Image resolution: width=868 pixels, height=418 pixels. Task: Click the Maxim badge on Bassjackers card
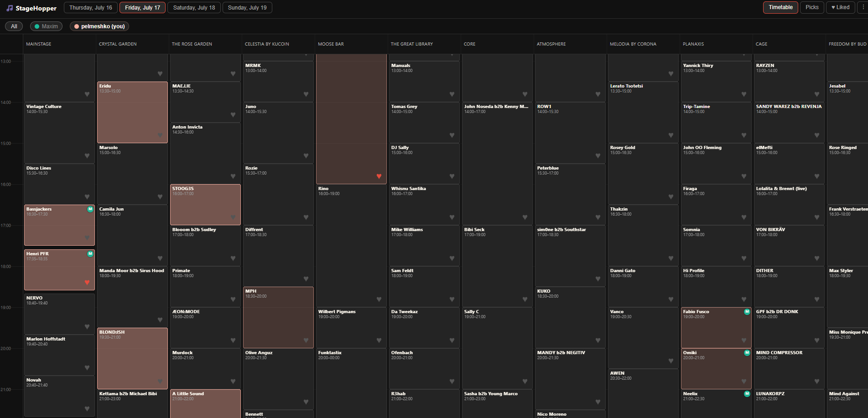click(90, 209)
